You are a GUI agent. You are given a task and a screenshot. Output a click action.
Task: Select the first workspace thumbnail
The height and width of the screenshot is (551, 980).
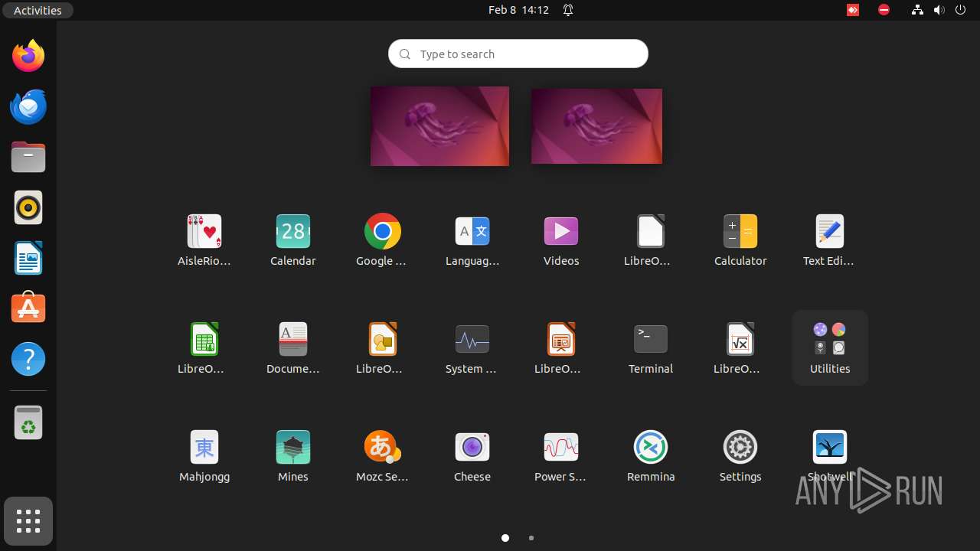point(439,126)
